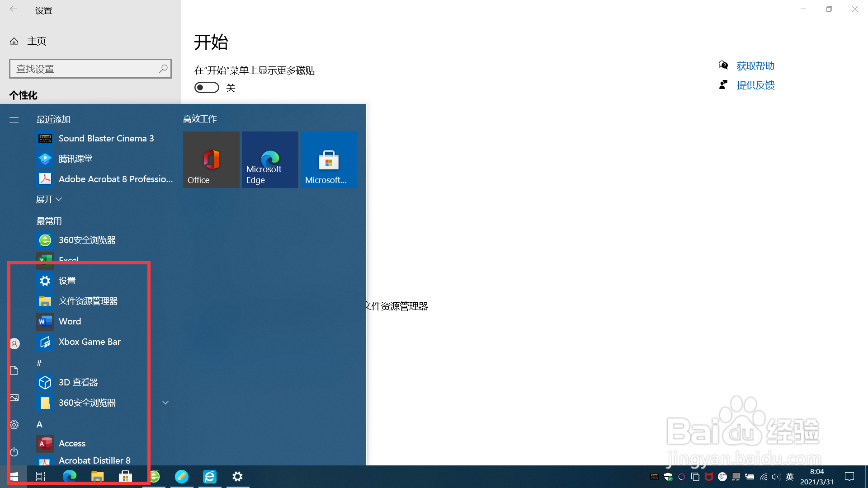Open the Start menu hamburger menu

tap(14, 120)
